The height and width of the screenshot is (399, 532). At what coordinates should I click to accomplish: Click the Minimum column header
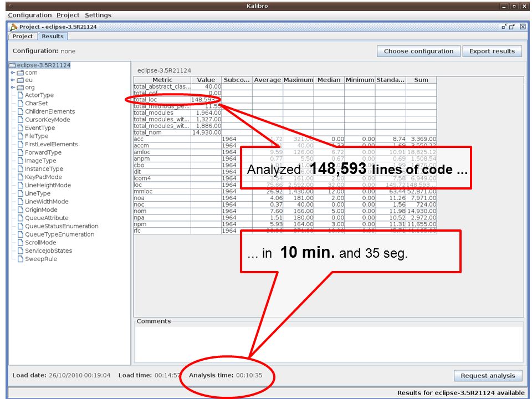360,80
